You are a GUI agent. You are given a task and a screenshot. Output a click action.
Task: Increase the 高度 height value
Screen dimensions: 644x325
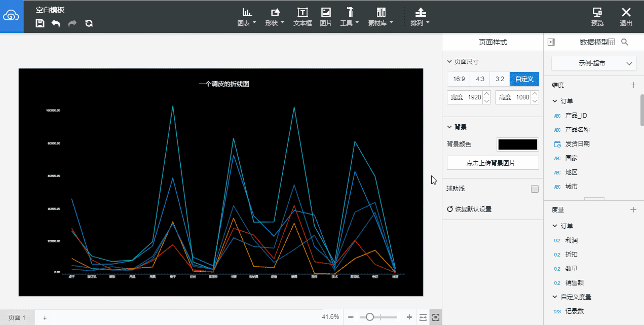click(x=535, y=94)
